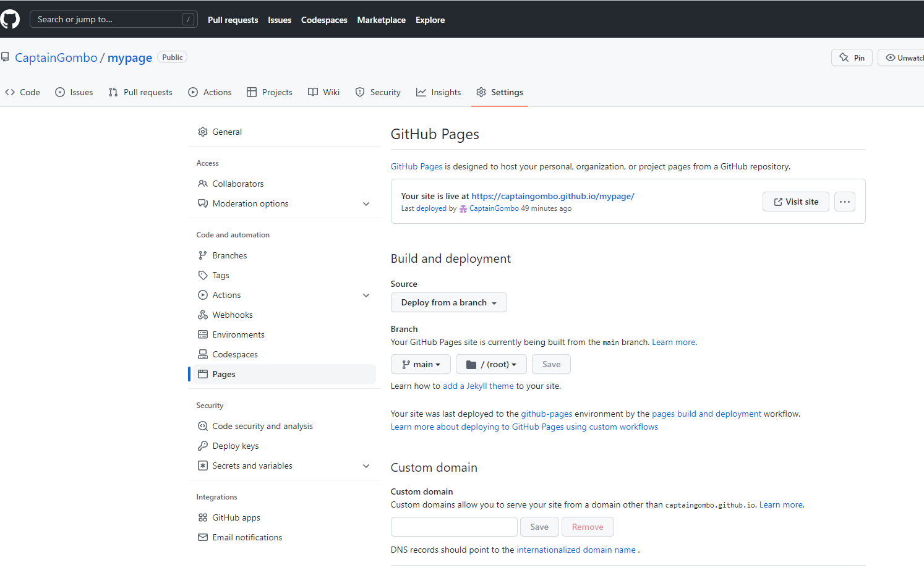Viewport: 924px width, 570px height.
Task: Open Codespaces in the top navigation
Action: pos(324,20)
